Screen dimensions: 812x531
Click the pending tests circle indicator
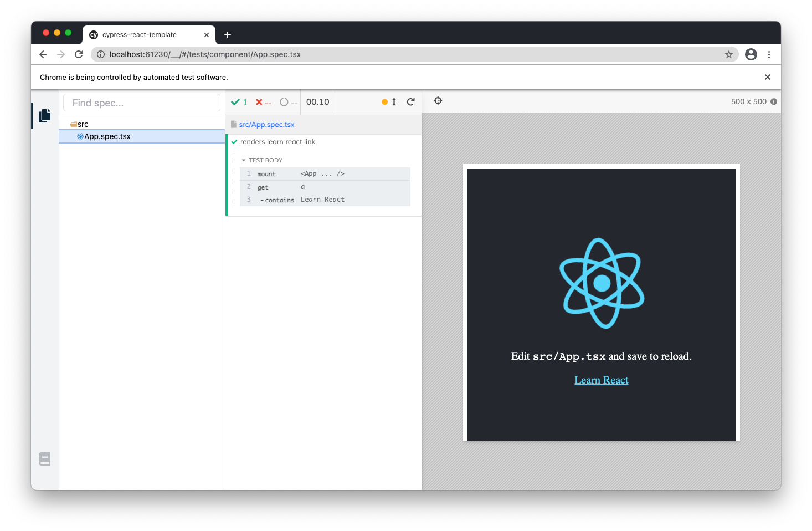pos(288,102)
